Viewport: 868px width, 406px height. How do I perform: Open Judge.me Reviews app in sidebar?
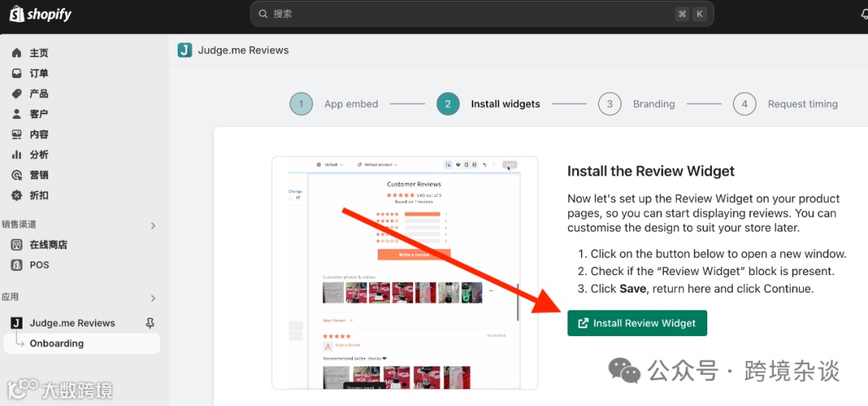[72, 323]
